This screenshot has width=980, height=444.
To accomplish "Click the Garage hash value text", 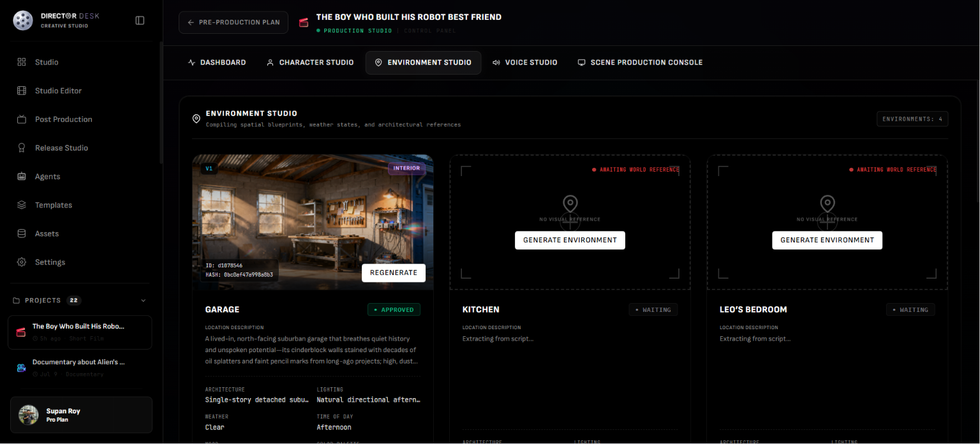I will [x=239, y=275].
